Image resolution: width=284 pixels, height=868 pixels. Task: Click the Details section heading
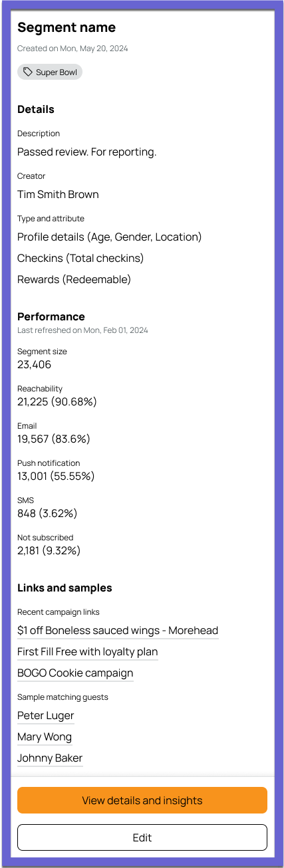[x=36, y=109]
